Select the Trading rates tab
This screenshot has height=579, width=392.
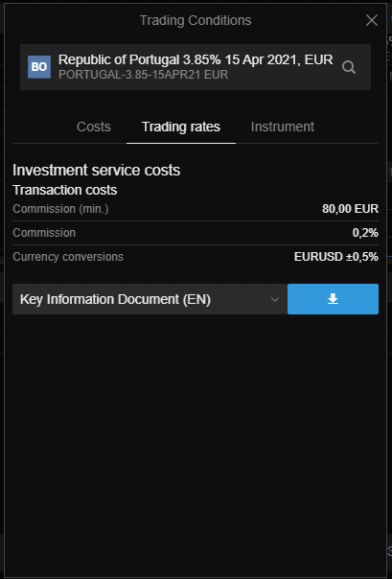[181, 127]
